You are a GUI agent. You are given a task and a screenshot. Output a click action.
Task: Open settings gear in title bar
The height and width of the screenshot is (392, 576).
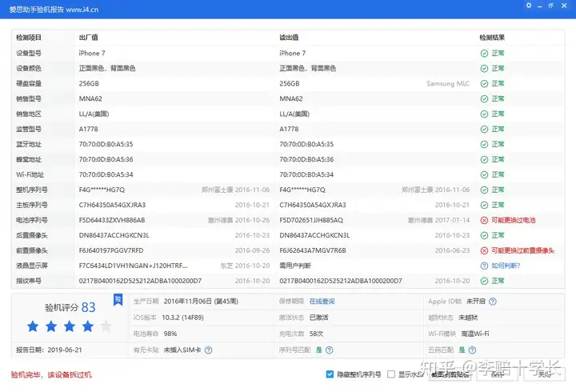pyautogui.click(x=529, y=6)
